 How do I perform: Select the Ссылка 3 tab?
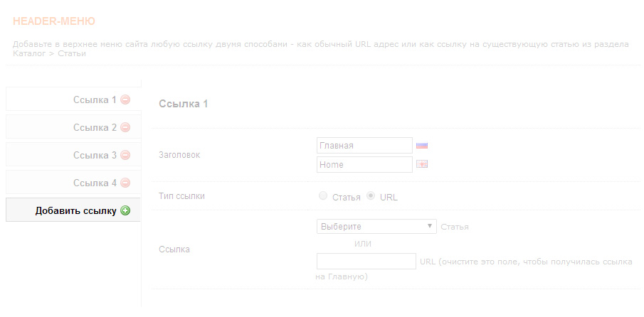[94, 156]
